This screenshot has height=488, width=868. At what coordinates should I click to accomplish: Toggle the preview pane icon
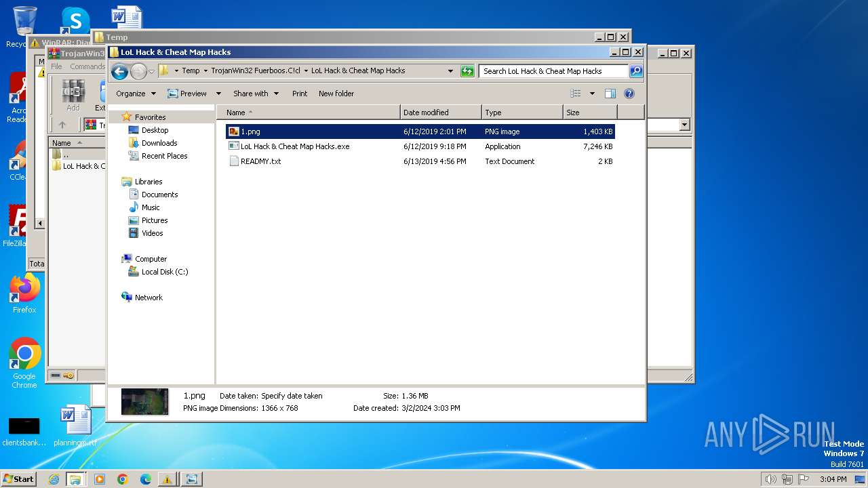[610, 94]
